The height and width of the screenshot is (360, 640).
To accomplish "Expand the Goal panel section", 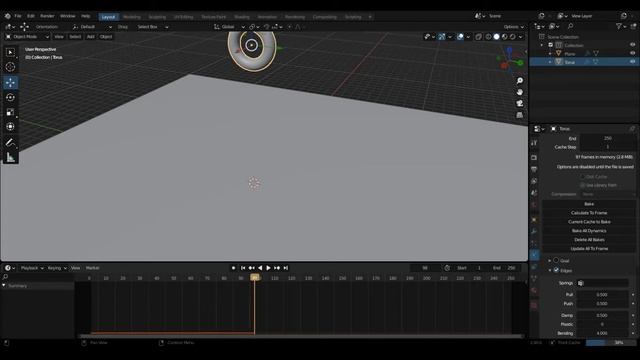I will pos(549,260).
